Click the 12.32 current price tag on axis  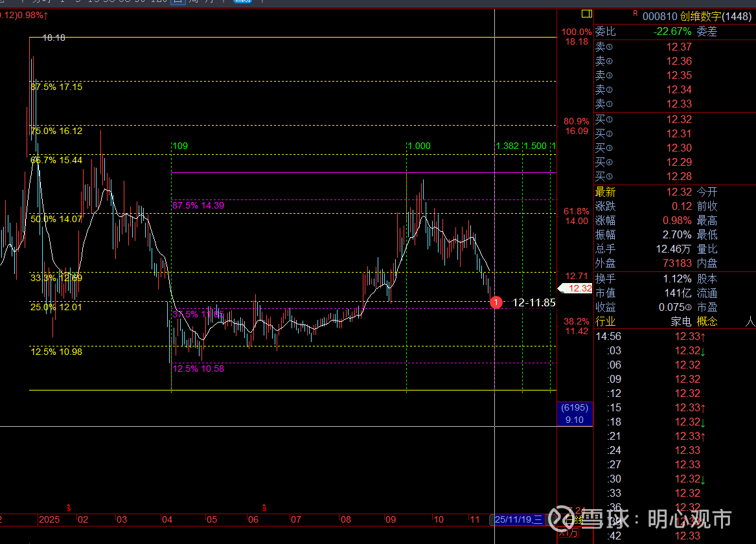(575, 288)
